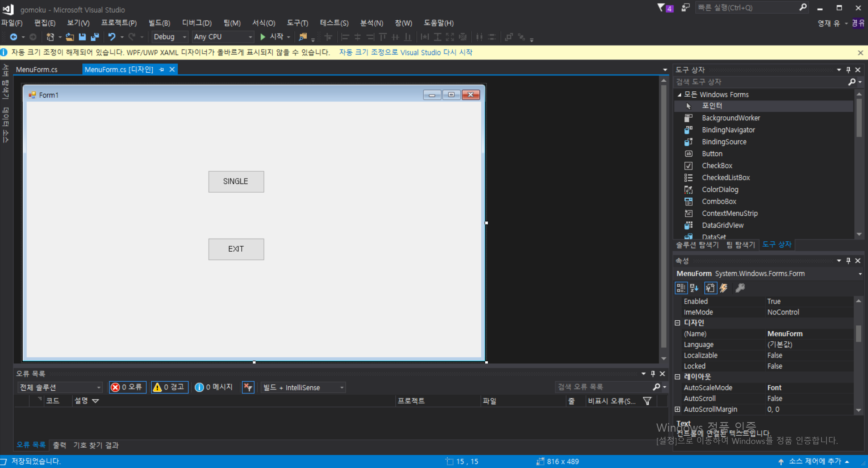The image size is (868, 468).
Task: Click the EXIT button on the form
Action: tap(236, 249)
